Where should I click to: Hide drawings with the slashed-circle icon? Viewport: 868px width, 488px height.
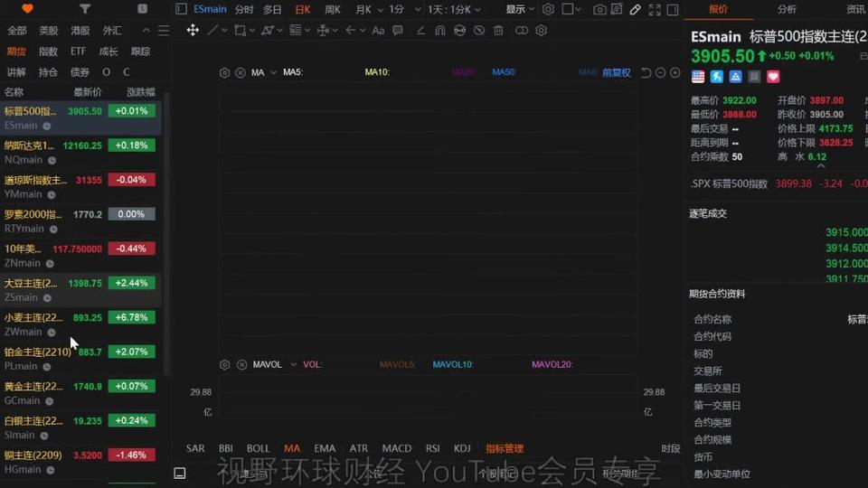[x=479, y=31]
